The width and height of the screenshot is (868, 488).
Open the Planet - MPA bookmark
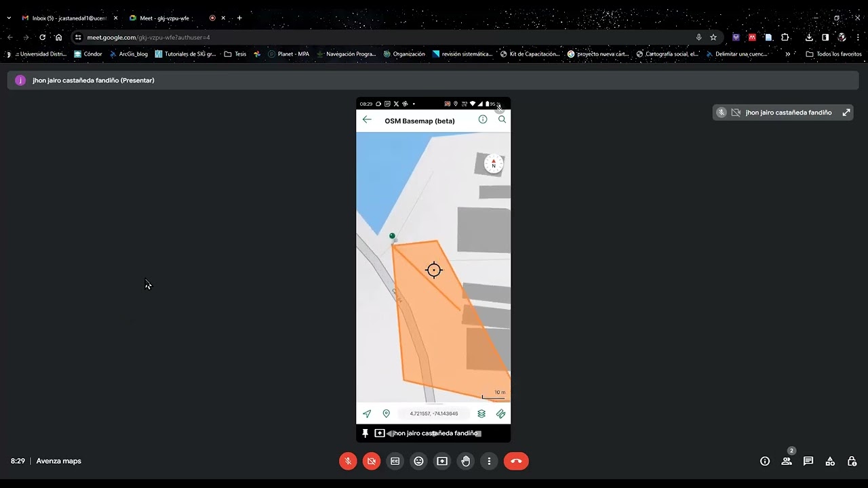(x=288, y=54)
